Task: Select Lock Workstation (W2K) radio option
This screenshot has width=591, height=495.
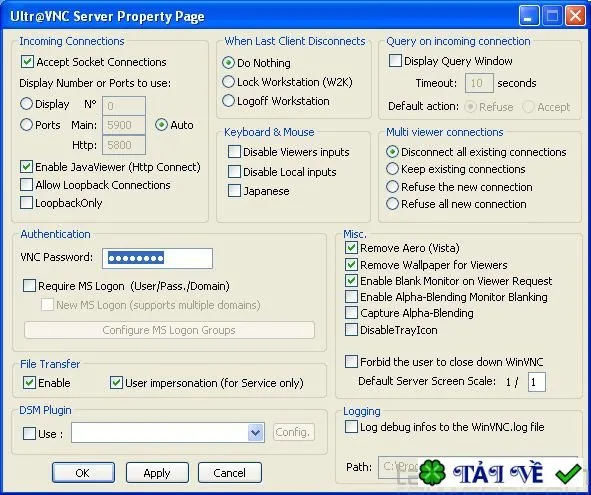Action: point(228,82)
